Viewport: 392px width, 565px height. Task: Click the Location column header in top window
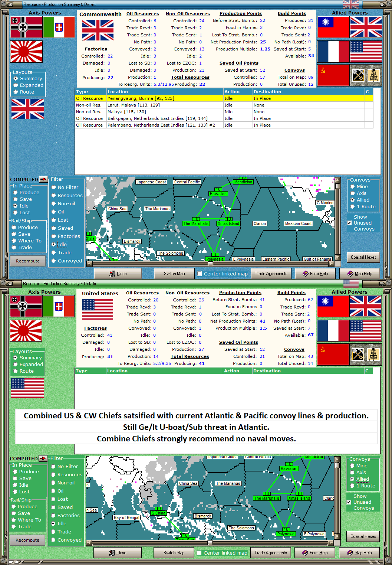point(165,92)
